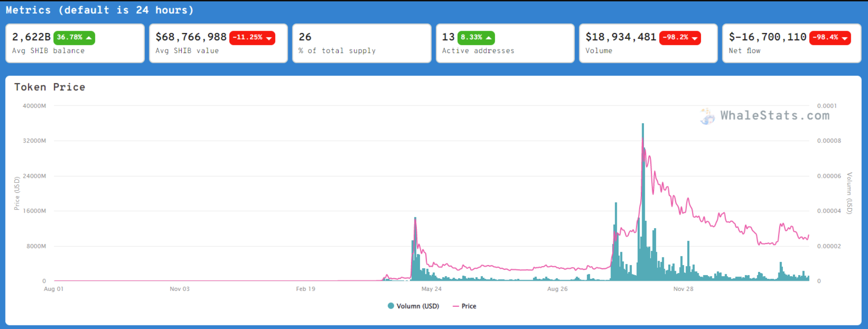This screenshot has height=329, width=868.
Task: Toggle the Price series legend label
Action: coord(469,306)
